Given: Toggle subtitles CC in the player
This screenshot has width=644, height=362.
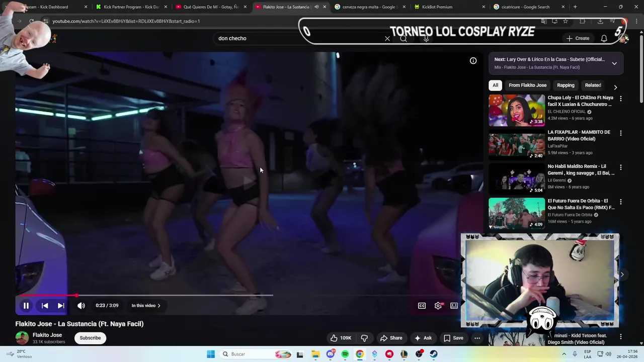Looking at the screenshot, I should coord(422,305).
